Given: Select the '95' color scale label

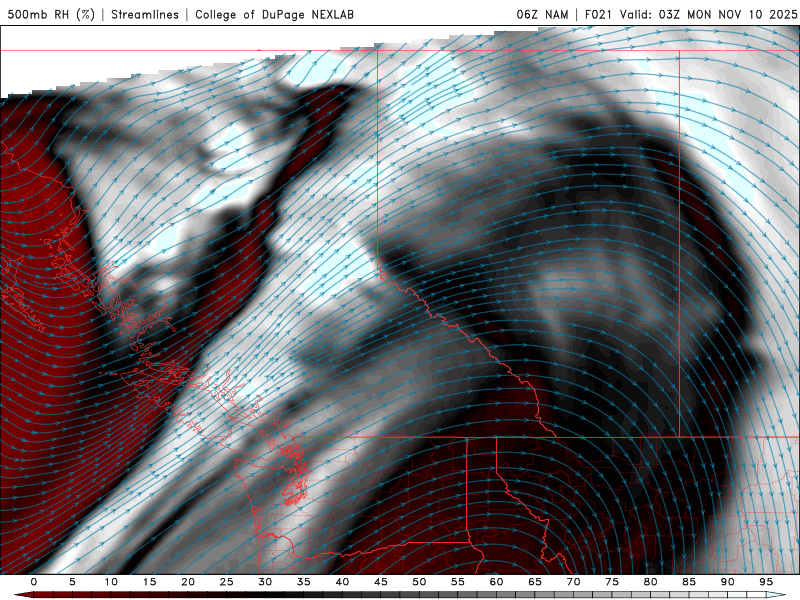Looking at the screenshot, I should [766, 582].
